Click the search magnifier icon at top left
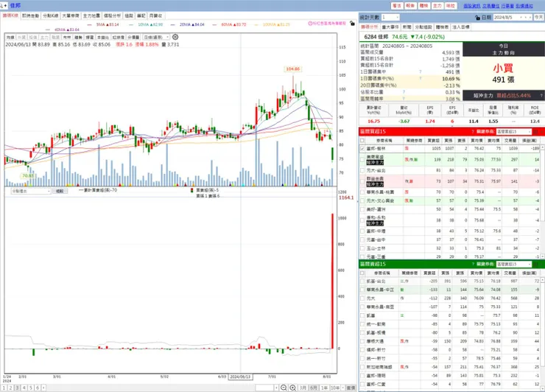Screen dimensions: 545x392 [x=1, y=6]
